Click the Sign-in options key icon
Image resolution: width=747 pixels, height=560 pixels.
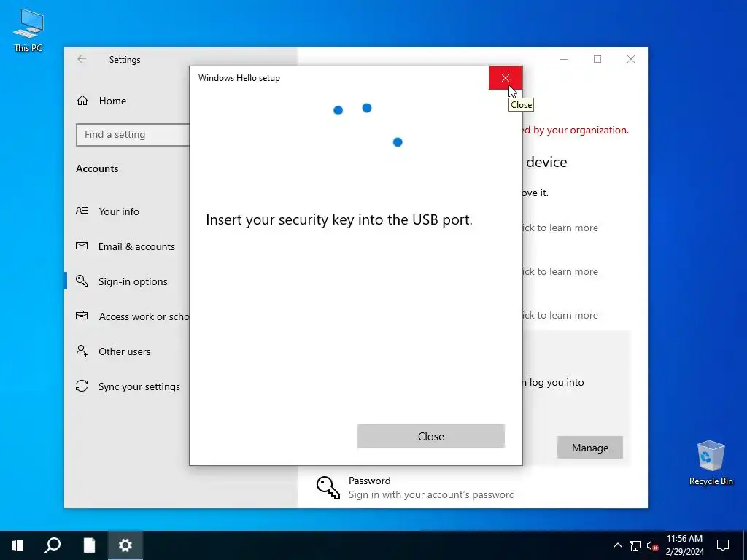click(x=82, y=281)
